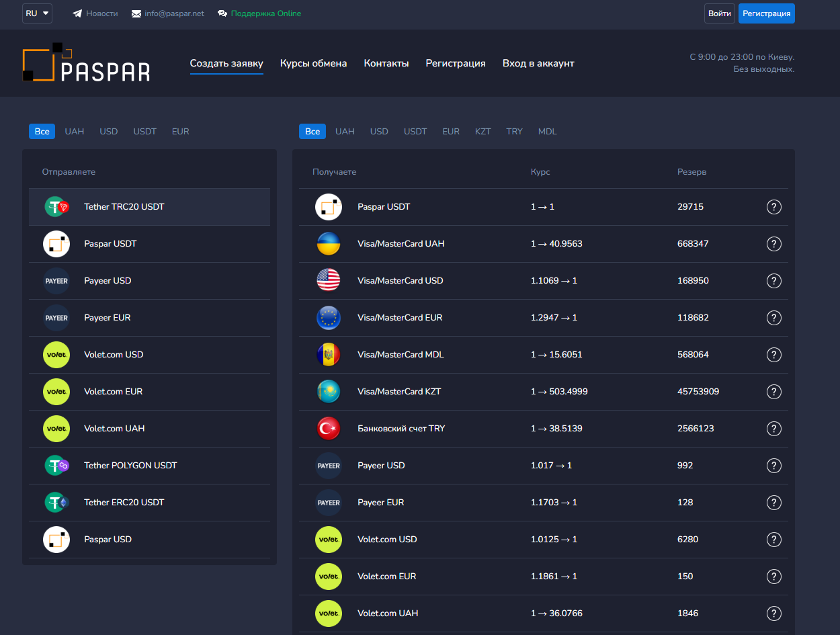Open help icon for the Visa/MasterCard UAH row

coord(774,244)
